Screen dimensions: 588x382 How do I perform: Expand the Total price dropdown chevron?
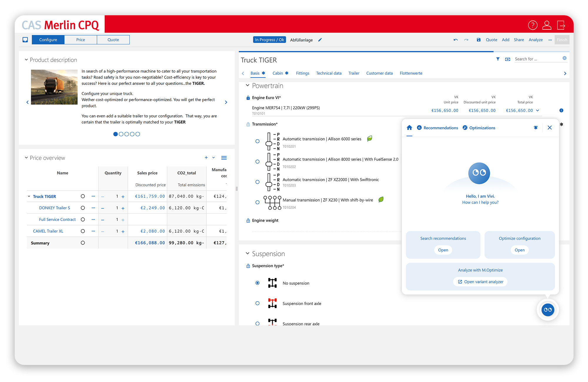[537, 110]
